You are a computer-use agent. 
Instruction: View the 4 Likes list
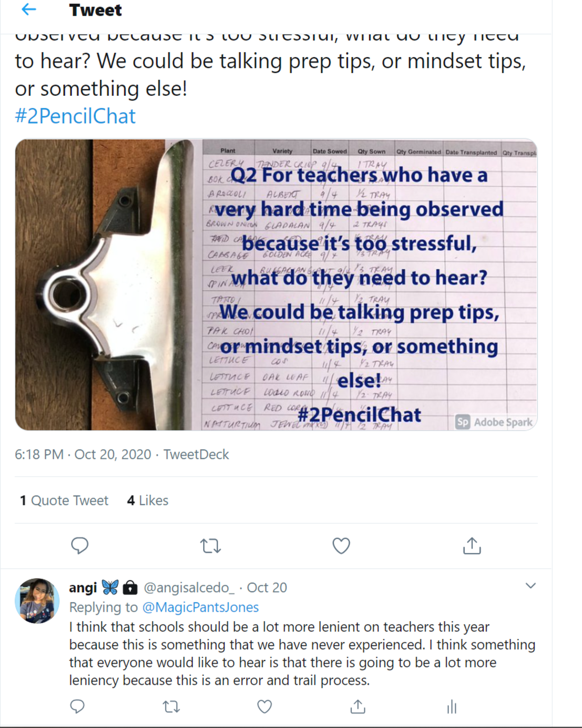[148, 500]
